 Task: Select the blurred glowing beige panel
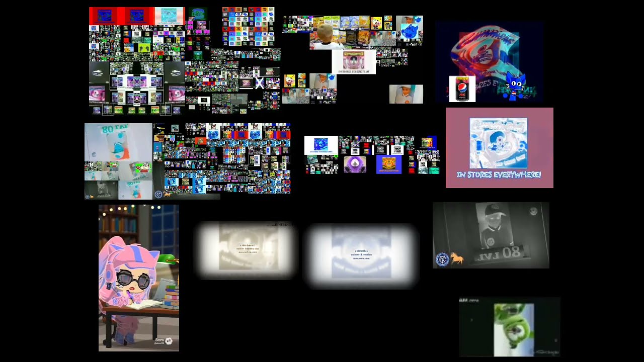pos(246,250)
